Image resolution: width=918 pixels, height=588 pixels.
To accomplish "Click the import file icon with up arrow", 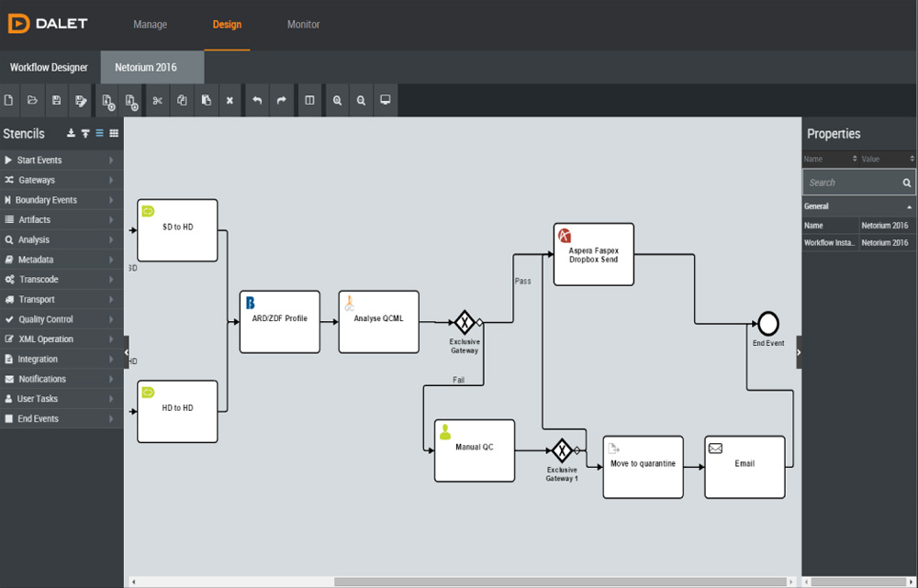I will click(x=107, y=101).
